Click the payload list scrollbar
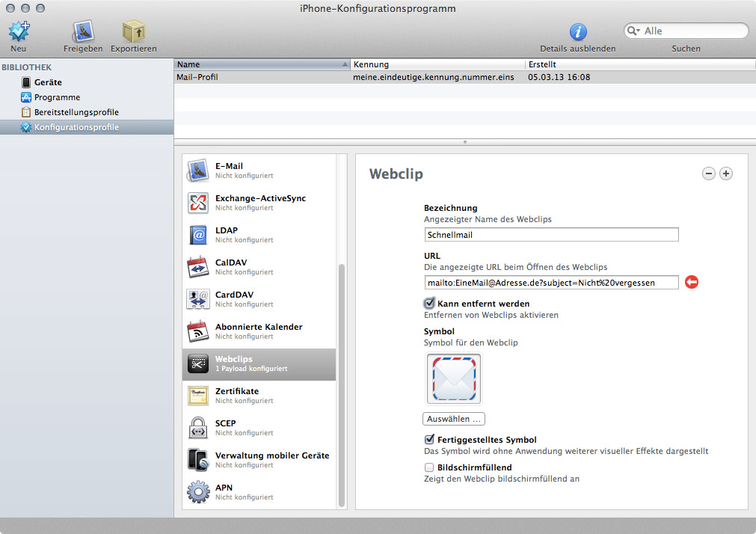Image resolution: width=756 pixels, height=534 pixels. 342,385
